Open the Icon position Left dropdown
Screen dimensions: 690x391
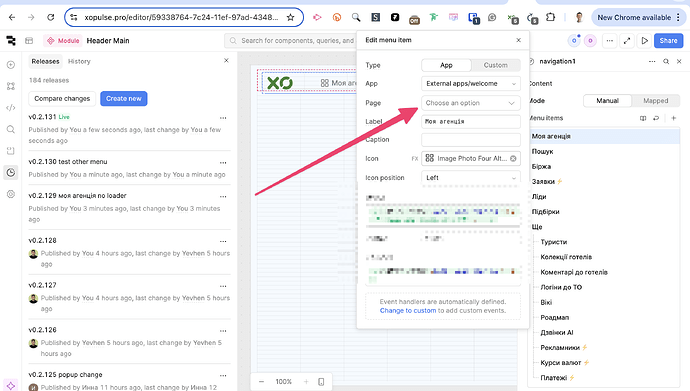coord(470,178)
